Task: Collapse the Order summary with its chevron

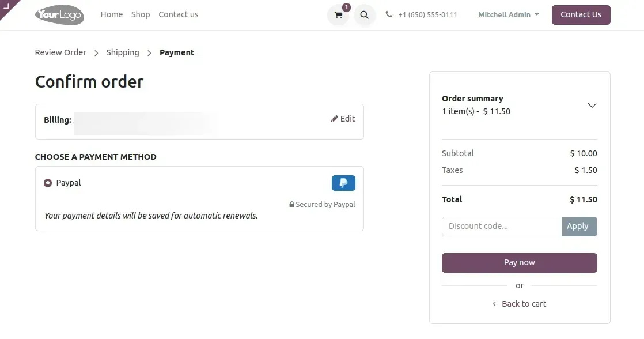Action: [x=592, y=106]
